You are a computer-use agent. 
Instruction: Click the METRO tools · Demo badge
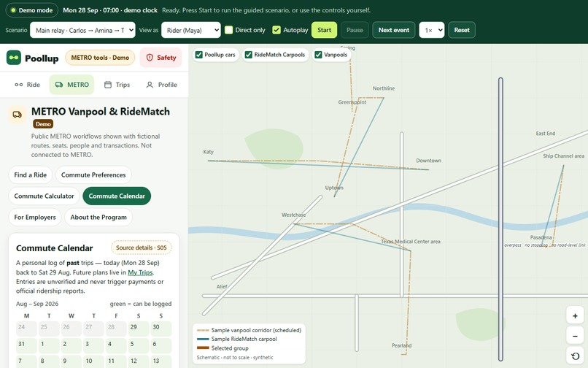pyautogui.click(x=100, y=58)
